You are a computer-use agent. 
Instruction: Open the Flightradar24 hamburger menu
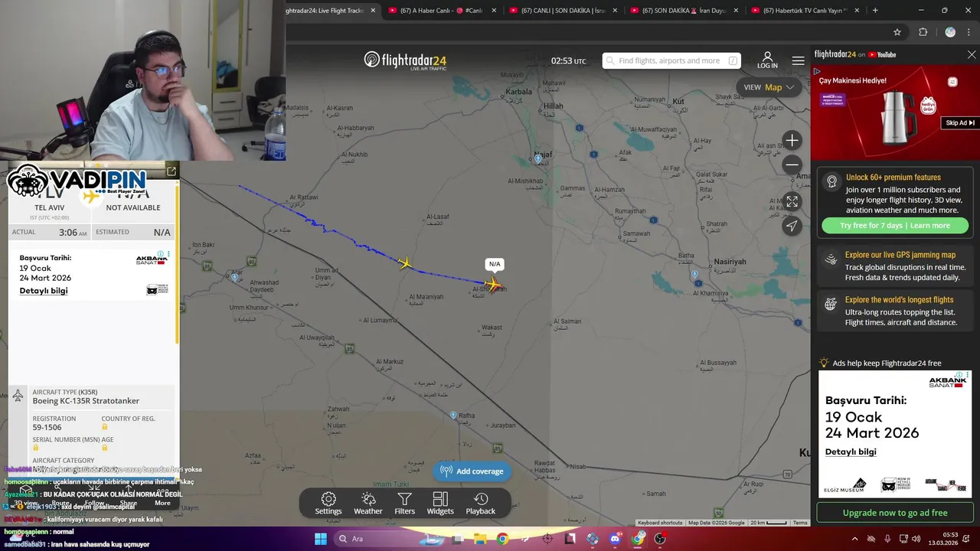click(798, 60)
